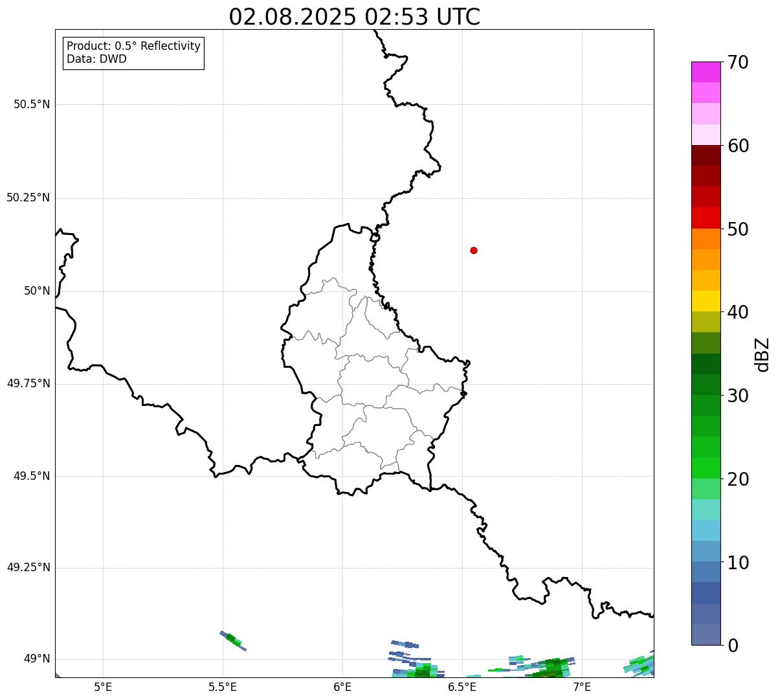Click the 50.5°N latitude label
The height and width of the screenshot is (700, 778).
click(x=32, y=104)
